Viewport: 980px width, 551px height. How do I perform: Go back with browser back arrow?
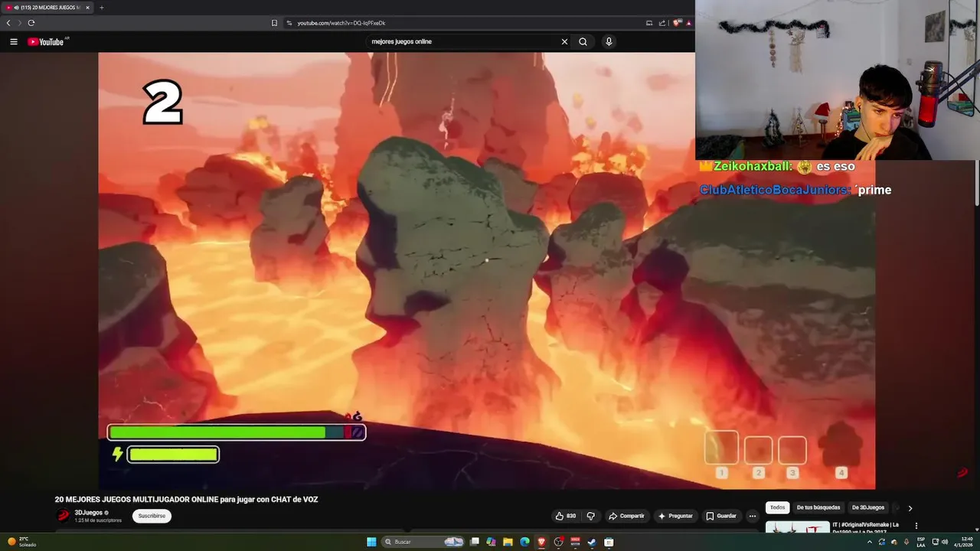click(8, 23)
